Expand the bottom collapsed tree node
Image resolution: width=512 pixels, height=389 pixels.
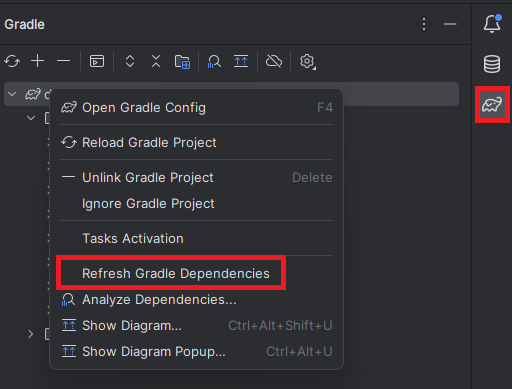[31, 334]
